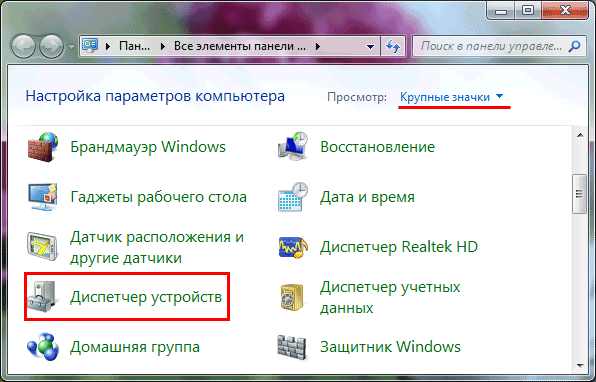Expand arrow after the Пан... breadcrumb
Screen dimensions: 596x382
pos(163,46)
